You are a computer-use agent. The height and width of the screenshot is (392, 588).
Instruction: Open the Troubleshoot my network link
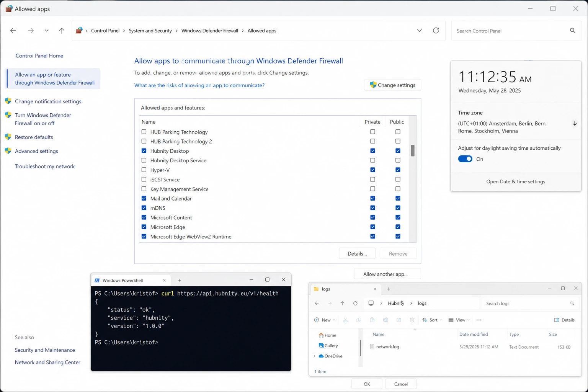[x=44, y=166]
